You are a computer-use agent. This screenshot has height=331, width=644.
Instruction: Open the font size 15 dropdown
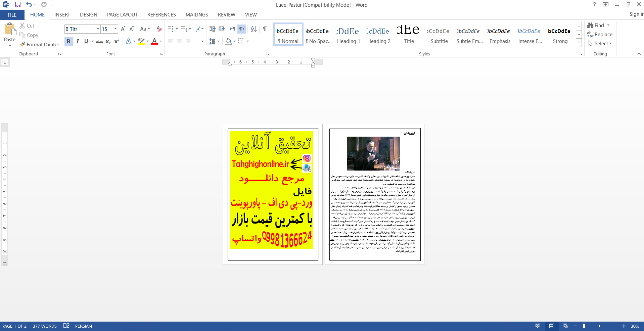click(x=116, y=29)
